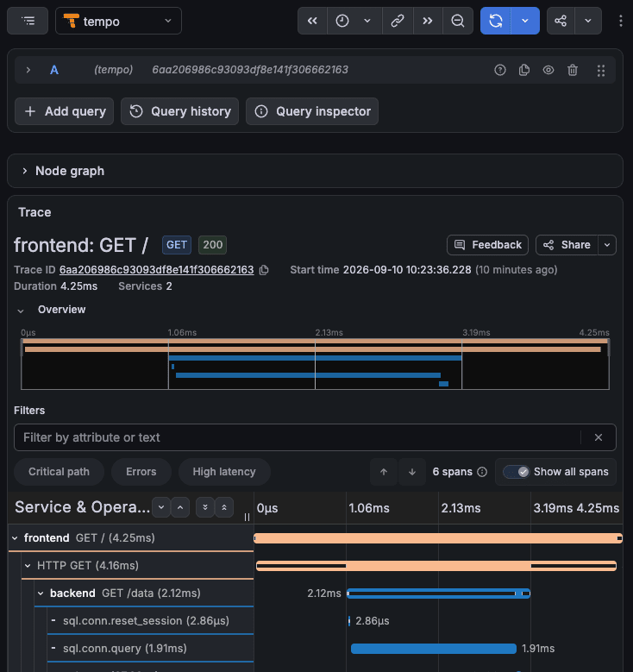Go to previous matching span
The height and width of the screenshot is (672, 633).
[384, 472]
